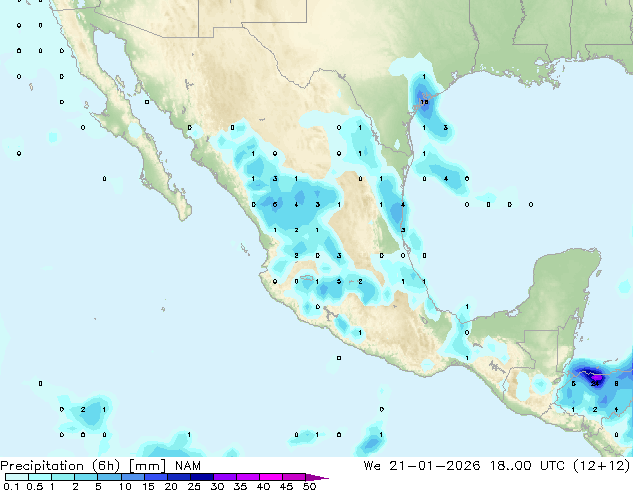Click the 20–25 mm legend color swatch
The image size is (634, 490).
click(x=178, y=477)
